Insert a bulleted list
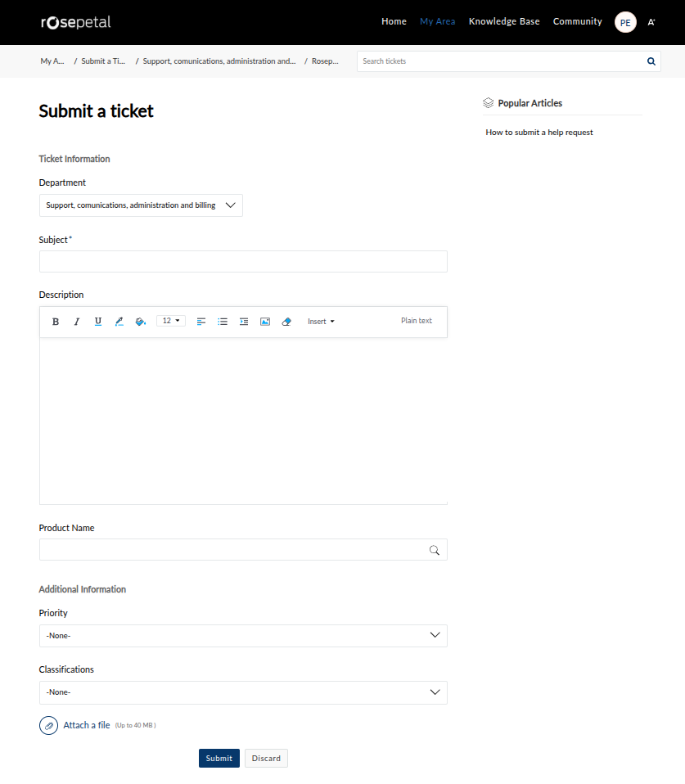 pos(223,322)
